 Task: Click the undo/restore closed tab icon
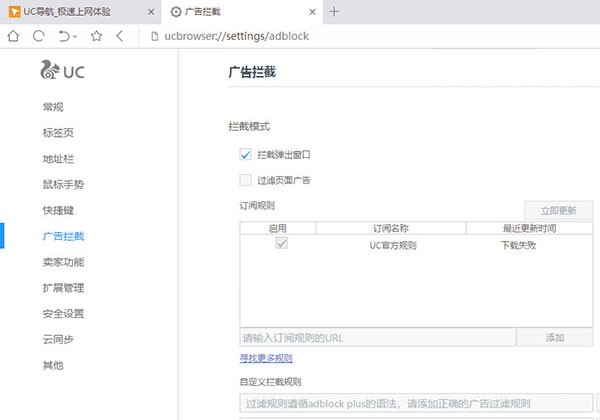coord(64,36)
